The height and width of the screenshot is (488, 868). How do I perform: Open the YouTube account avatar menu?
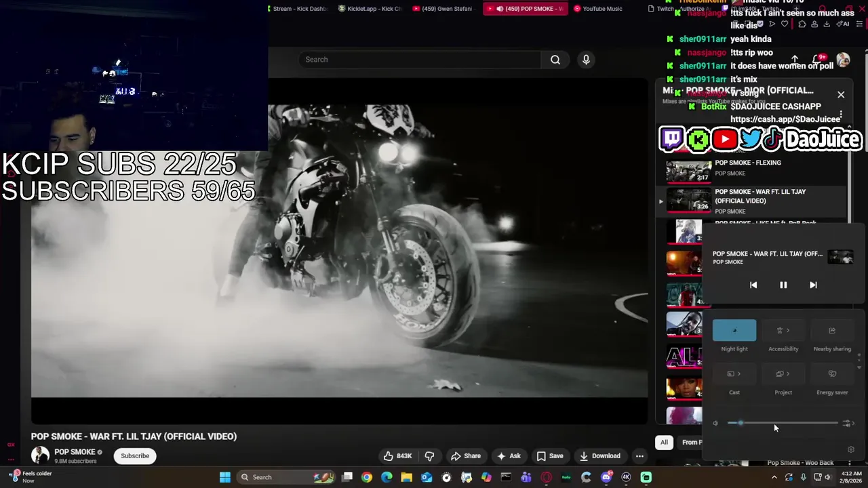pyautogui.click(x=843, y=60)
